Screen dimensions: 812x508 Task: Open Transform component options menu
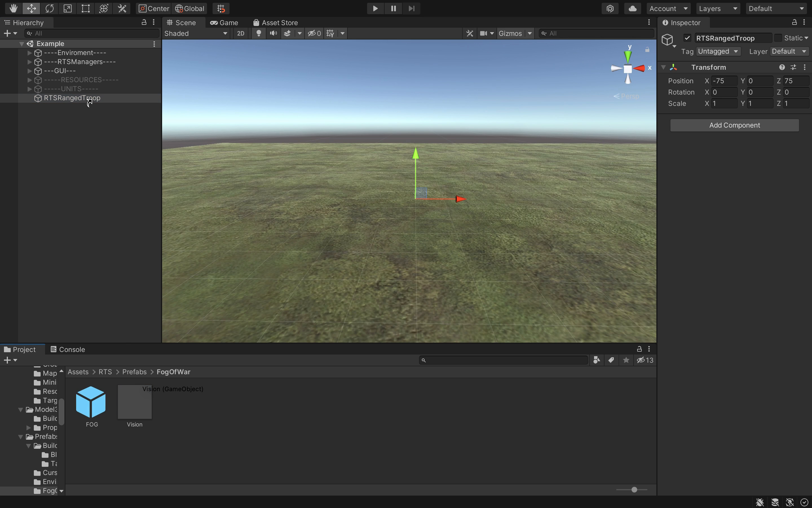pos(805,67)
